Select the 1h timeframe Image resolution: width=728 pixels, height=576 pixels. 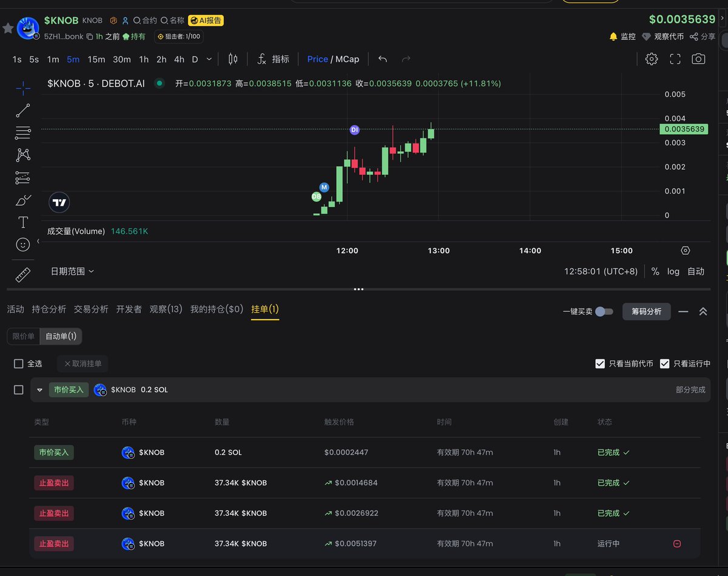pos(144,59)
